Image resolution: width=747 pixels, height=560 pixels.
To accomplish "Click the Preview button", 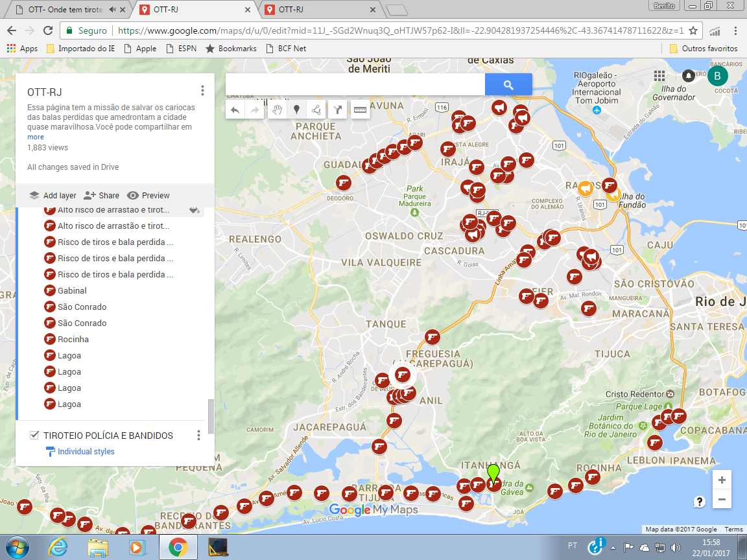I will (x=148, y=195).
